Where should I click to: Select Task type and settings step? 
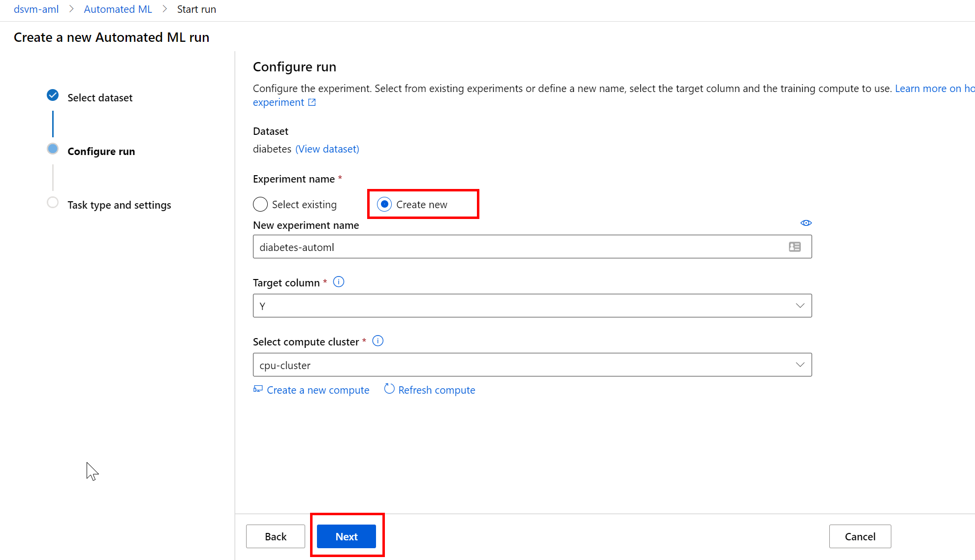coord(119,205)
